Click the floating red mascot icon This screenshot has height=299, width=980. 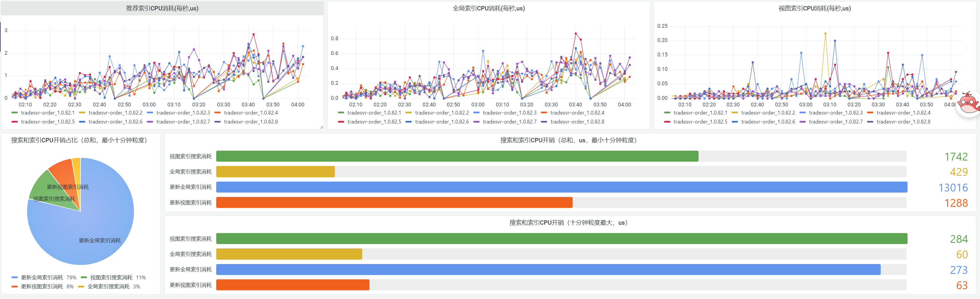click(x=968, y=103)
